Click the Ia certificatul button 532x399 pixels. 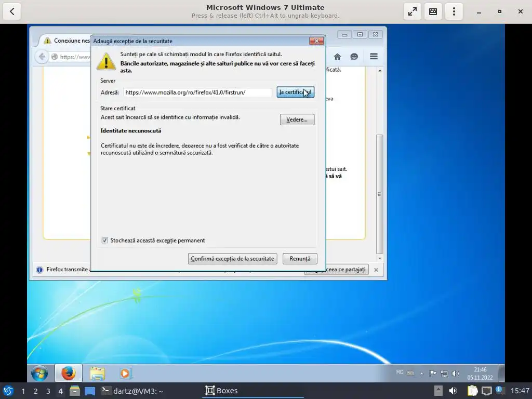coord(296,92)
